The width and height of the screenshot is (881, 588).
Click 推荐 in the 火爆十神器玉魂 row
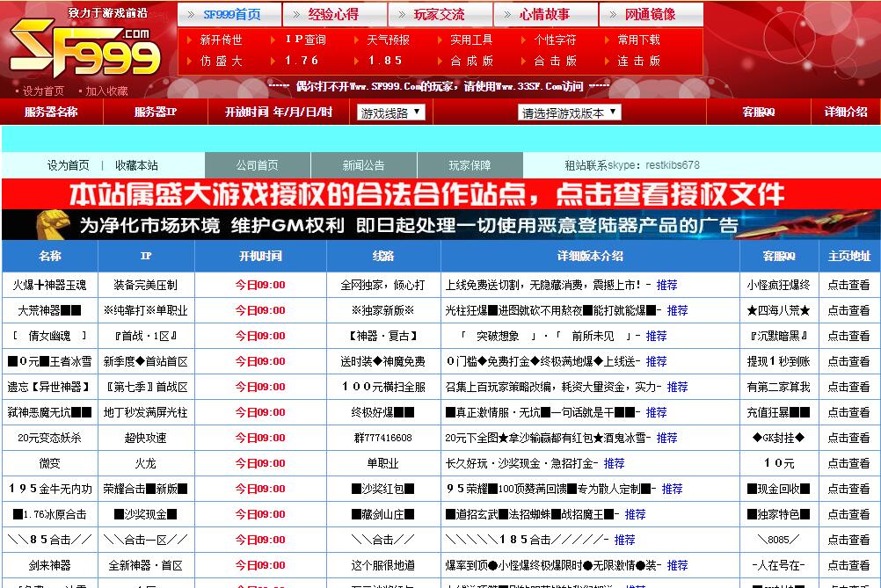tap(666, 286)
